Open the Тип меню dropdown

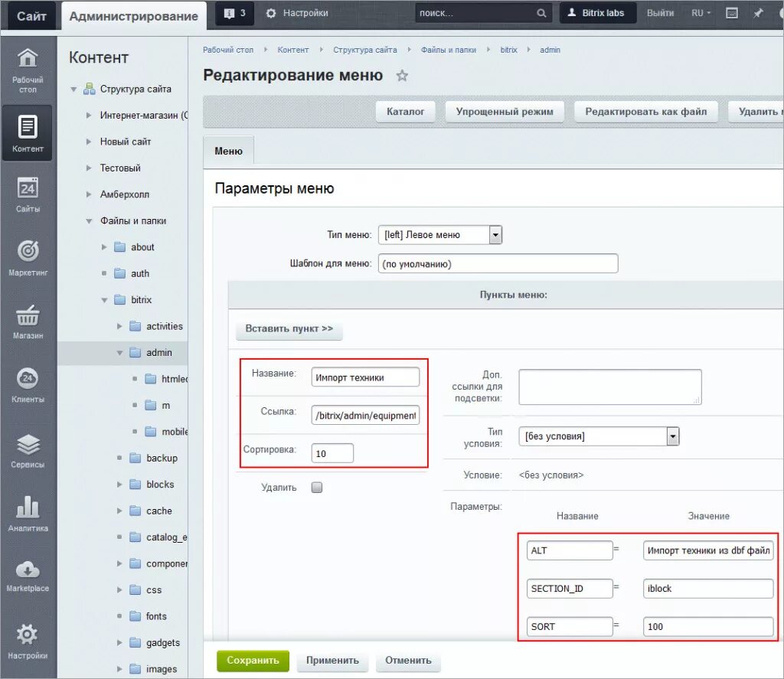click(x=440, y=234)
